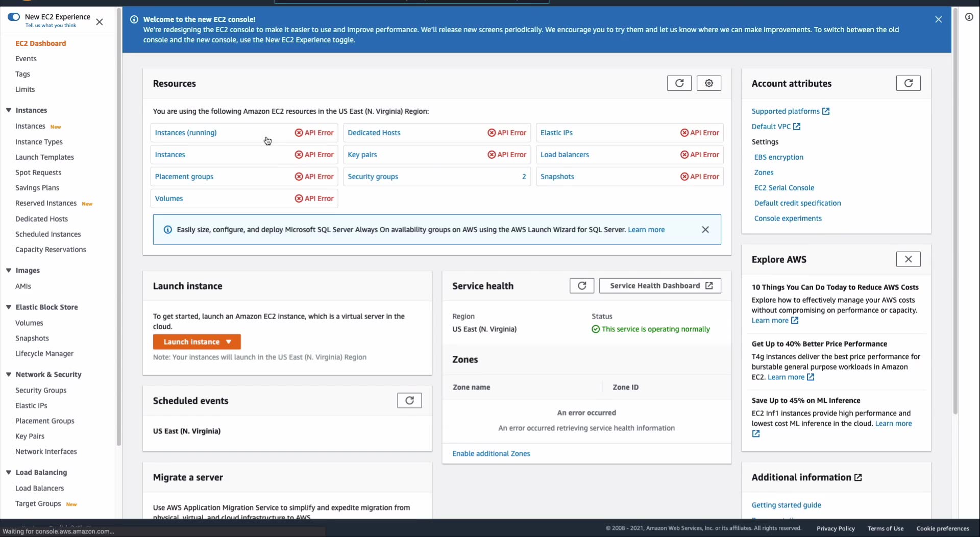
Task: Click the main page vertical scrollbar
Action: pos(955,211)
